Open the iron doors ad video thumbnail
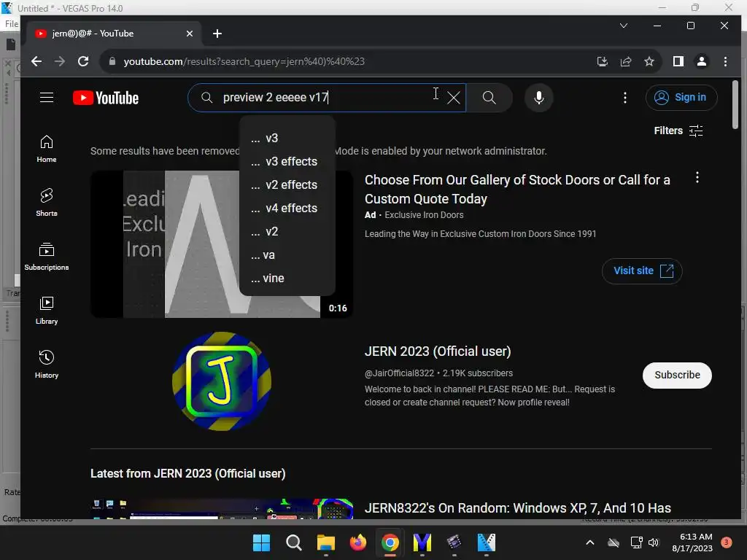 pyautogui.click(x=222, y=244)
